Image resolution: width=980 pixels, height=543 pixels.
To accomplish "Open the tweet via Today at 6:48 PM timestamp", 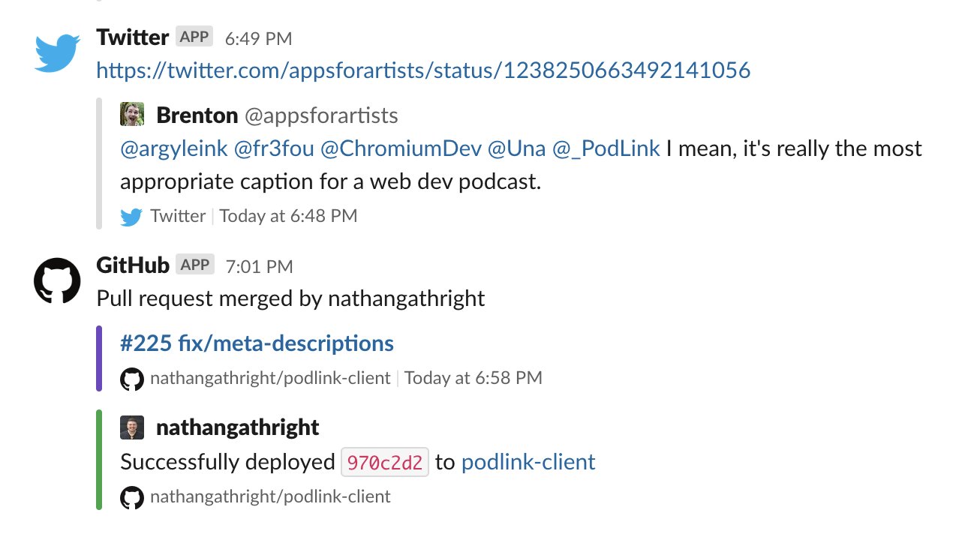I will click(288, 215).
